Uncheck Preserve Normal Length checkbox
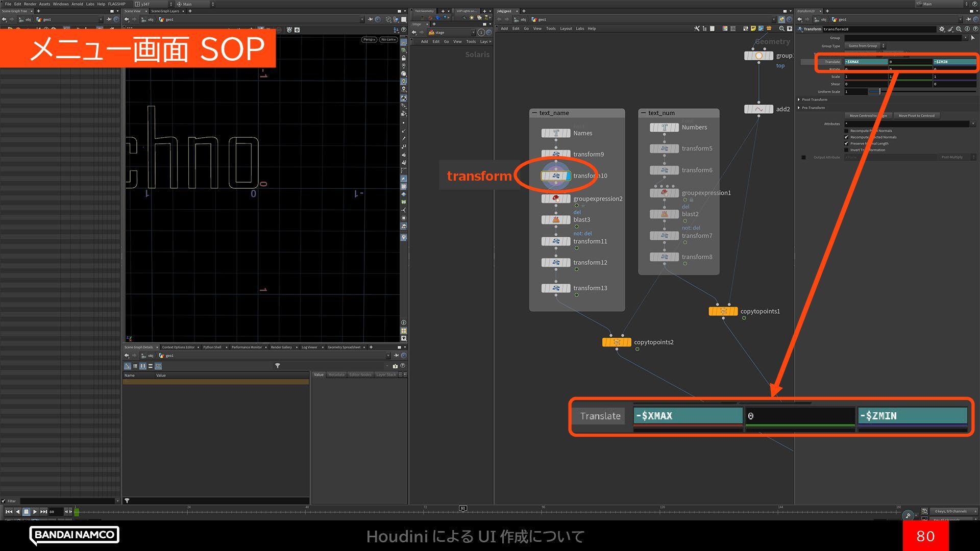Viewport: 980px width, 551px height. (846, 143)
